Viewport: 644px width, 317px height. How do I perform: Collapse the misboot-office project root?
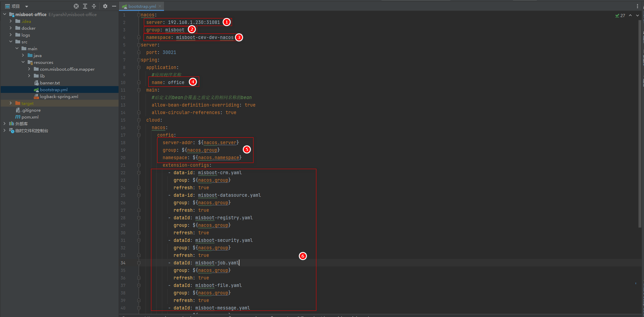4,14
